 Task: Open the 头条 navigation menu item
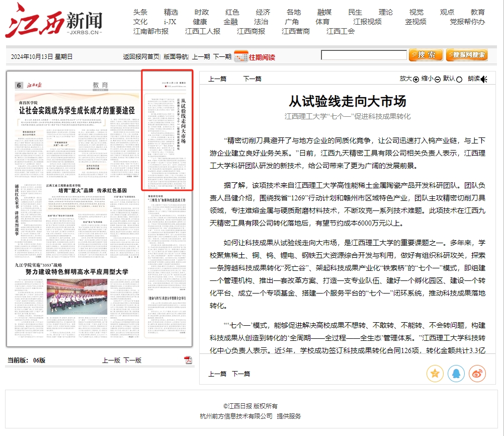pos(140,12)
